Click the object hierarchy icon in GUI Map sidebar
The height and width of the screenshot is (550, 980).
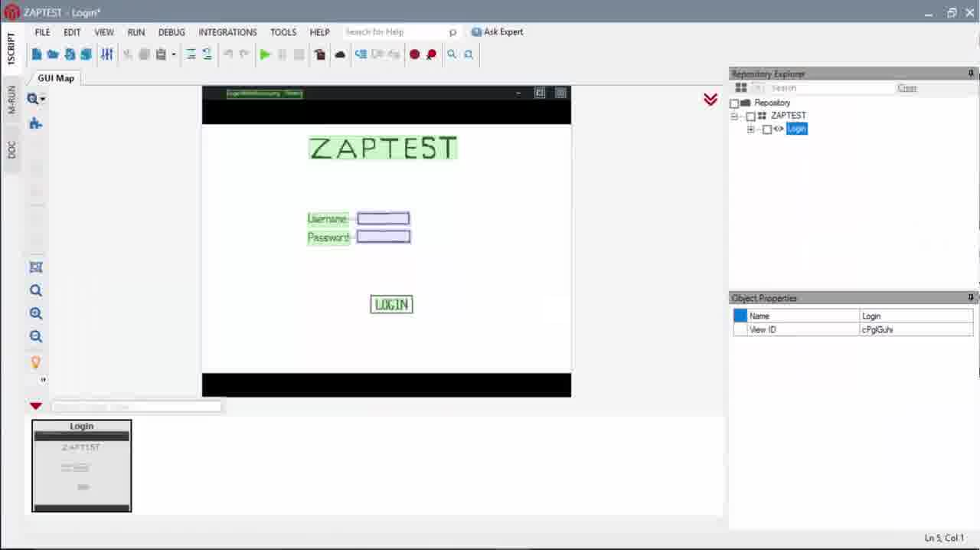click(35, 123)
